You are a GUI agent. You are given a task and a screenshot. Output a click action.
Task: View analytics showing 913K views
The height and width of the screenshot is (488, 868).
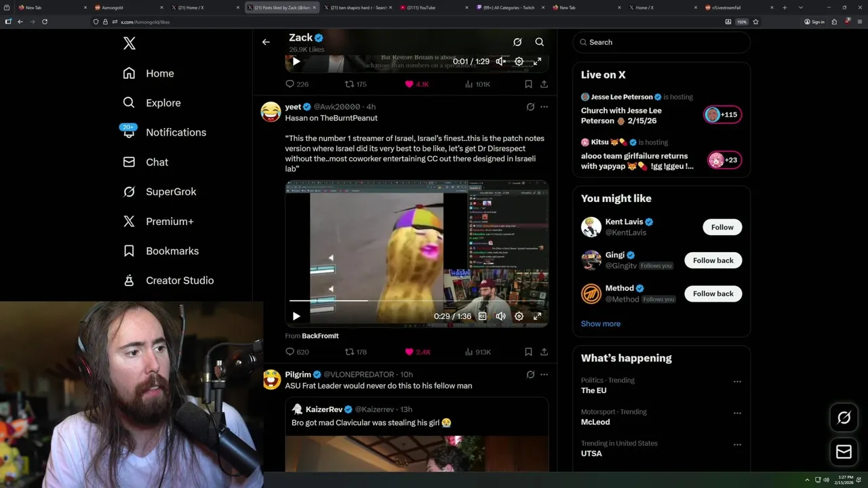[x=477, y=352]
